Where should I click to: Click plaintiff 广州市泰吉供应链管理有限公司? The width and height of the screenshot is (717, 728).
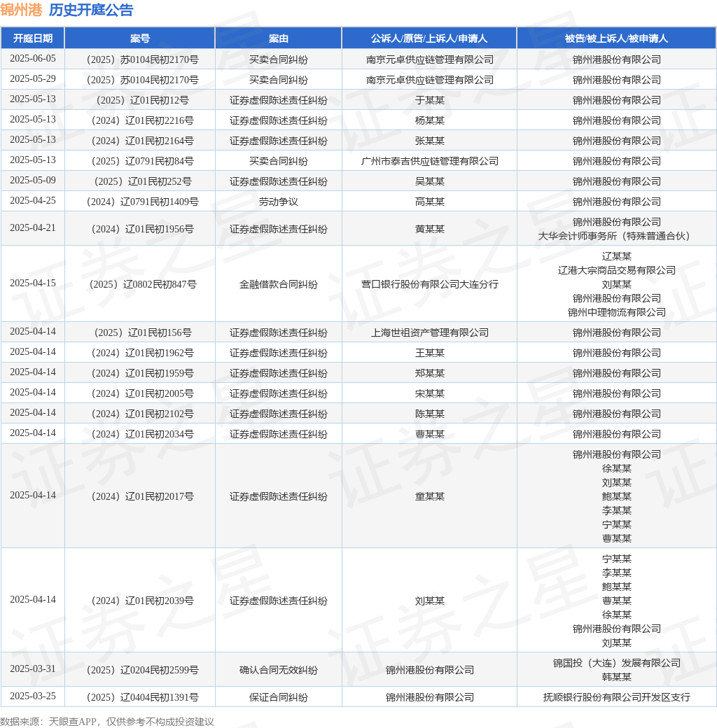429,161
